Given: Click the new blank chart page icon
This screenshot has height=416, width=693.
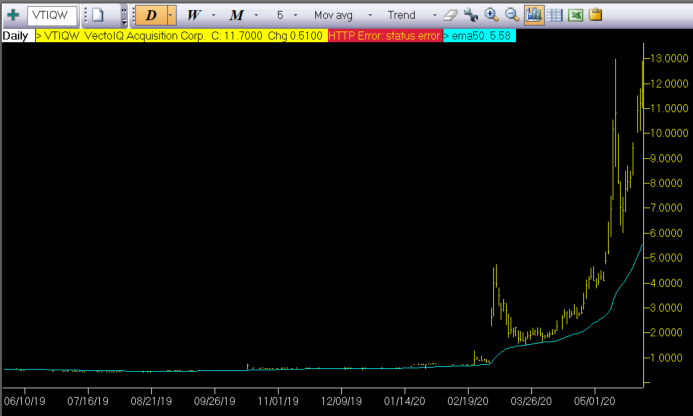Looking at the screenshot, I should pyautogui.click(x=98, y=15).
